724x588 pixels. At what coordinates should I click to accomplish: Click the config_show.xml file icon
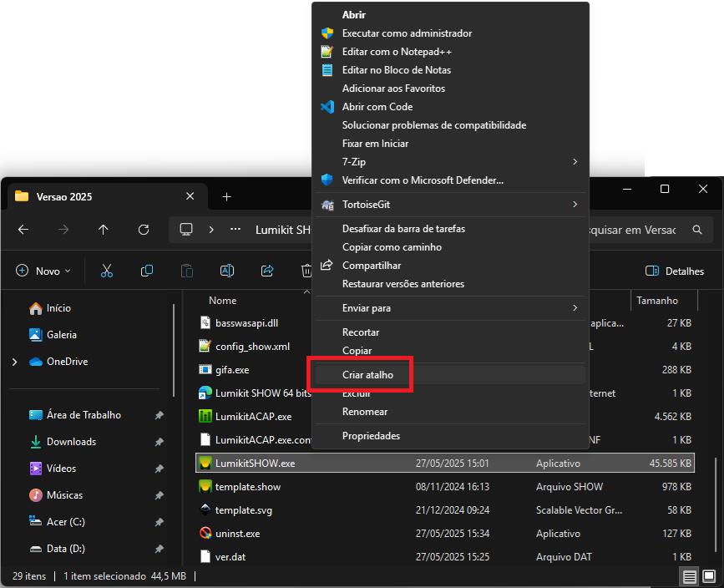205,346
